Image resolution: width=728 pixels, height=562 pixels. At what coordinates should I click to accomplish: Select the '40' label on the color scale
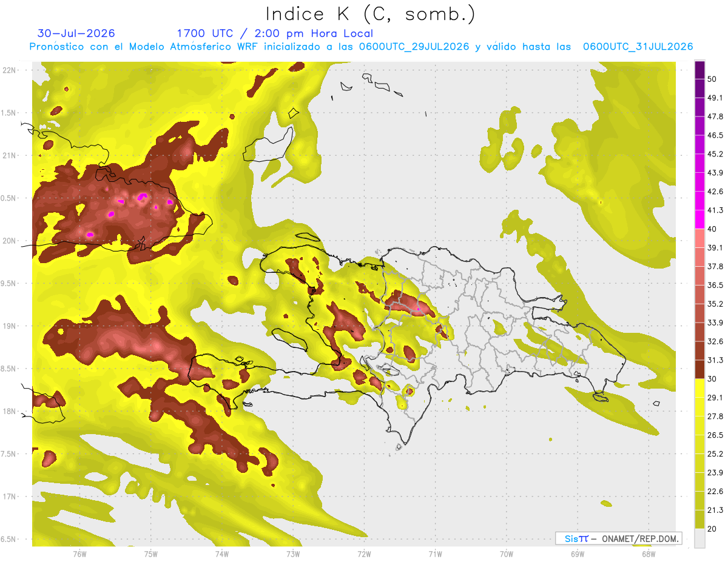(x=713, y=229)
